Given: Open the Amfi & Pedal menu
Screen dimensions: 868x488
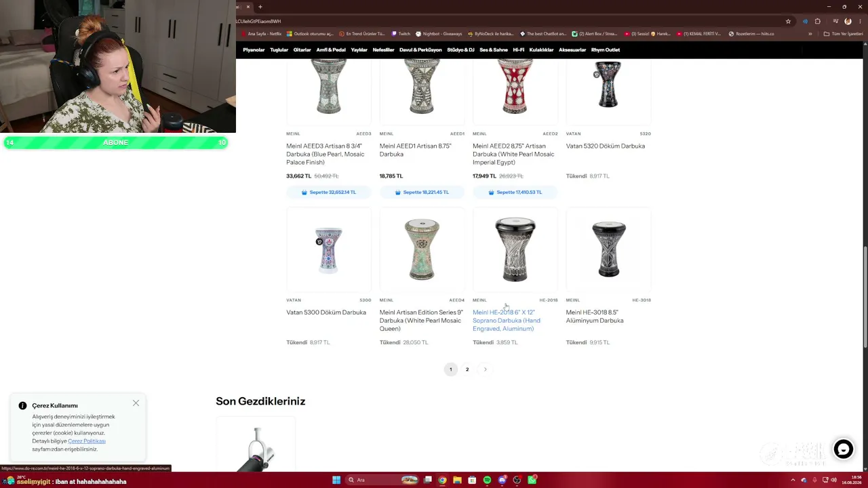Looking at the screenshot, I should point(331,49).
